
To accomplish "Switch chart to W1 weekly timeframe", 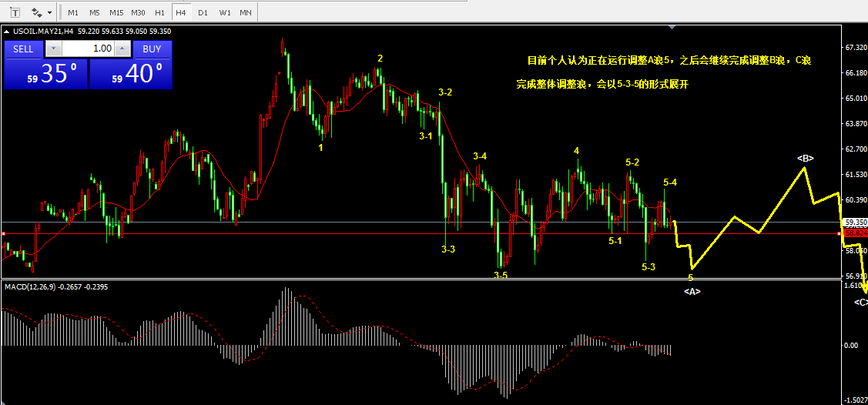I will (224, 12).
